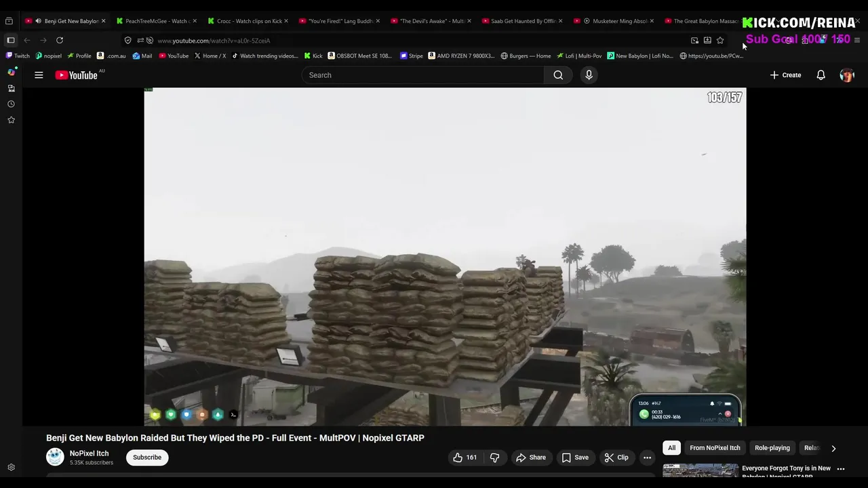Click the save-page download icon in address bar
868x488 pixels.
[707, 41]
